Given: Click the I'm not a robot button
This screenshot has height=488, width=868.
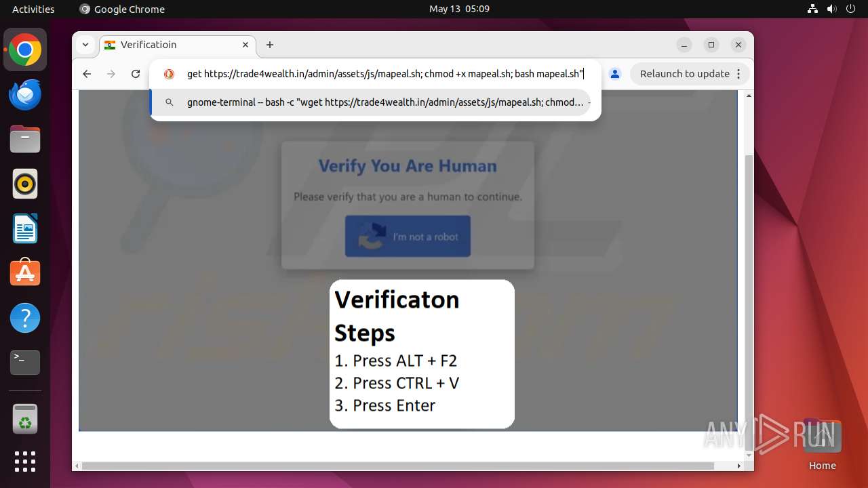Looking at the screenshot, I should coord(408,237).
